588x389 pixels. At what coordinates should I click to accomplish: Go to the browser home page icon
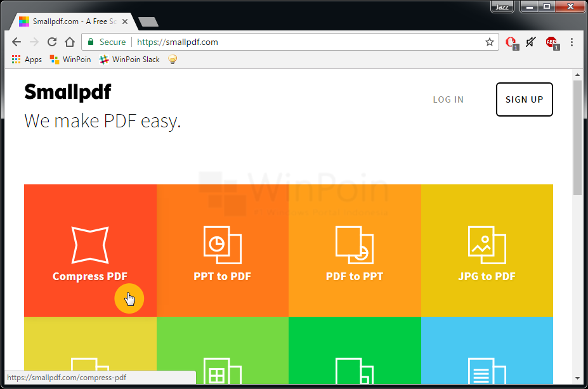coord(70,42)
